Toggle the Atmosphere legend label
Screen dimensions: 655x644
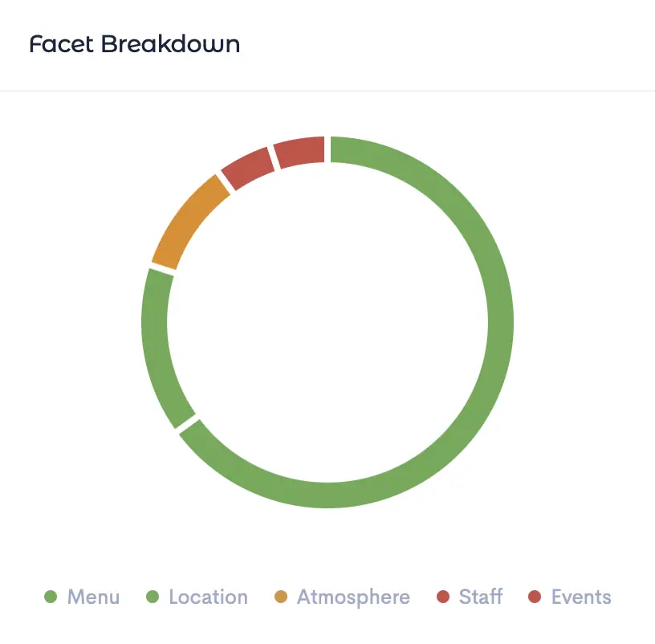click(353, 597)
